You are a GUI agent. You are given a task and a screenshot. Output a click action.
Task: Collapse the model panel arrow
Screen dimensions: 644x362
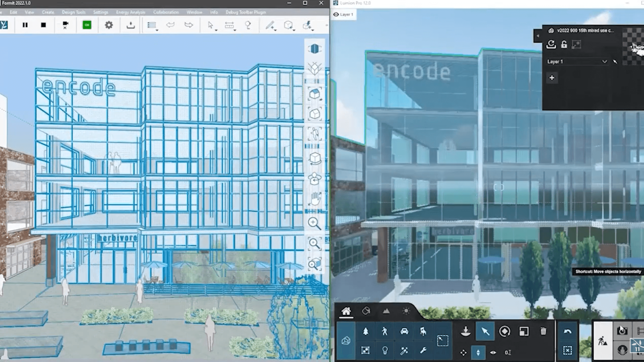click(x=537, y=36)
